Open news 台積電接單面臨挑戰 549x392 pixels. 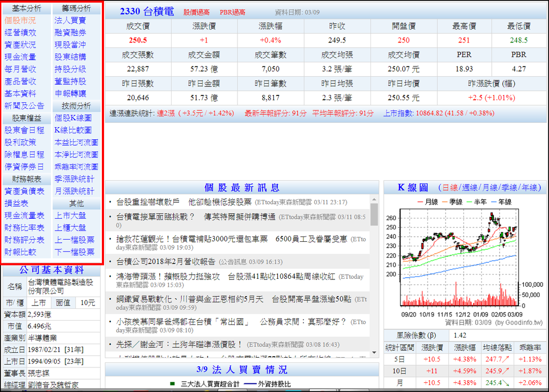(196, 217)
